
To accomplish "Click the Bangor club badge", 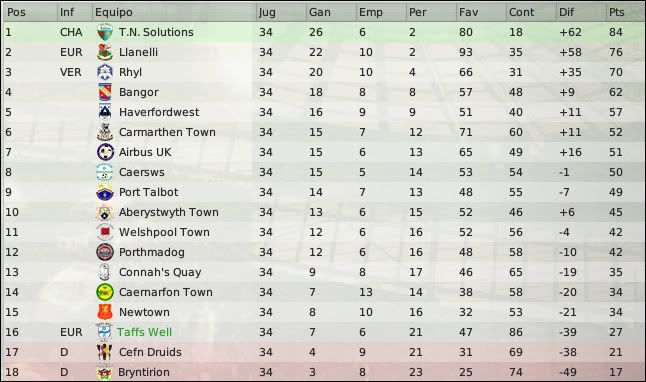I will pos(105,92).
